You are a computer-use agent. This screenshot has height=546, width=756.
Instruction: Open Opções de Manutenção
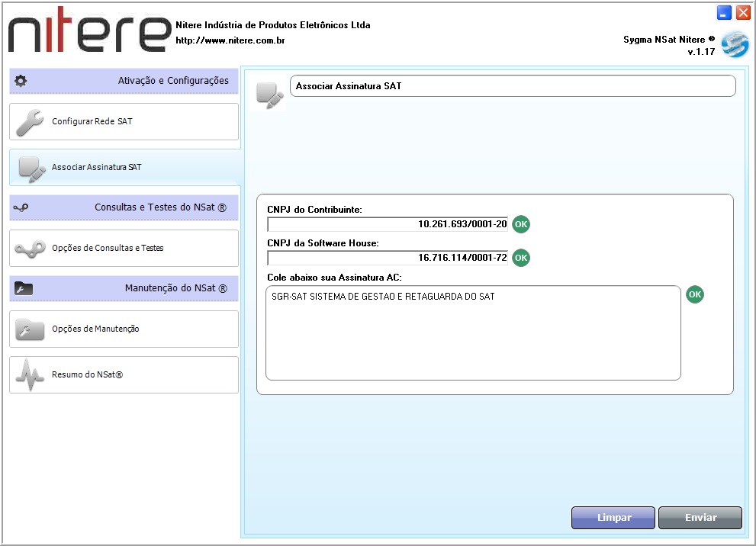click(x=124, y=329)
